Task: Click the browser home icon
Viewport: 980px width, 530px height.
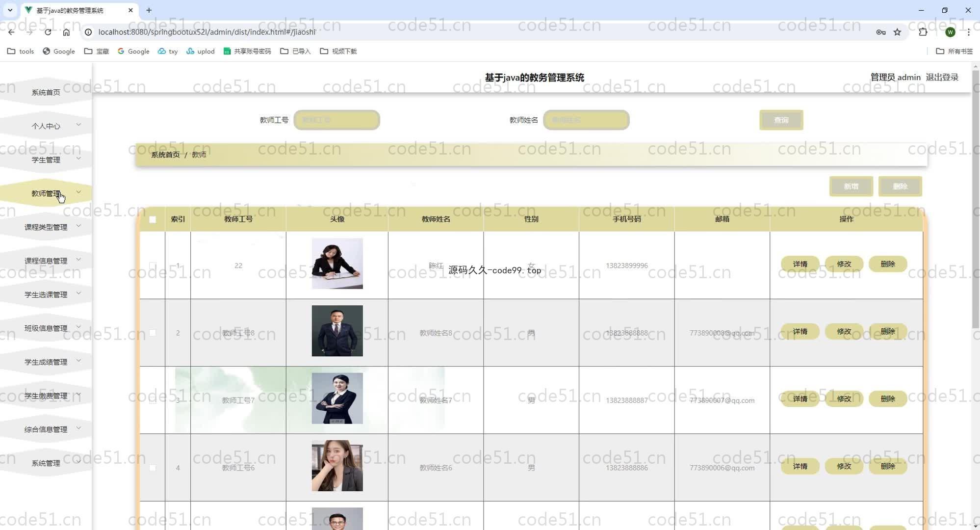Action: pos(66,32)
